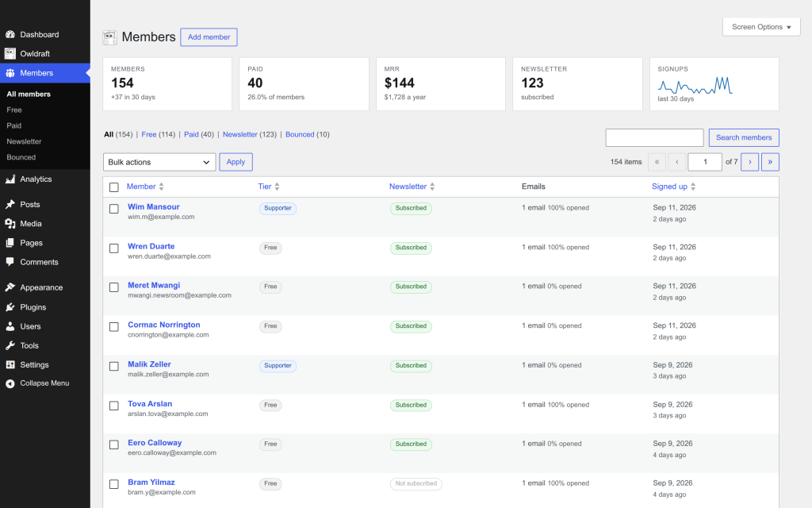Viewport: 812px width, 508px height.
Task: Open Bram Yilmaz's member profile
Action: 151,483
